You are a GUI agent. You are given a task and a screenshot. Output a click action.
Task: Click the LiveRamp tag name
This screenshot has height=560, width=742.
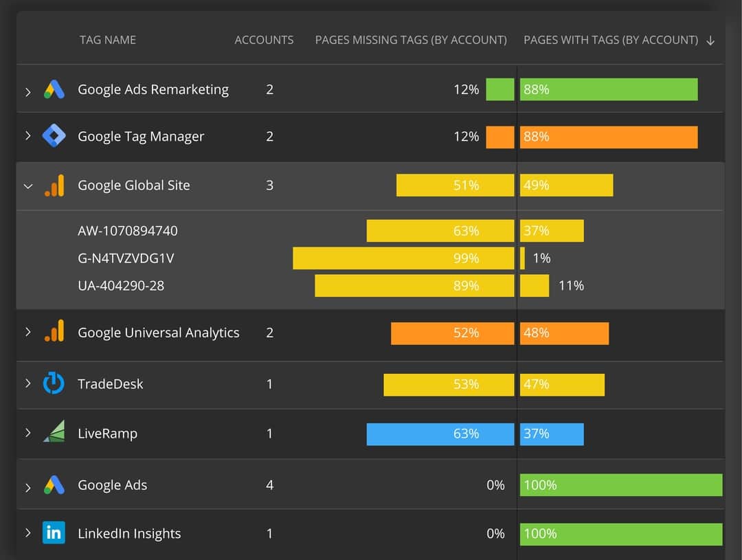(x=107, y=433)
